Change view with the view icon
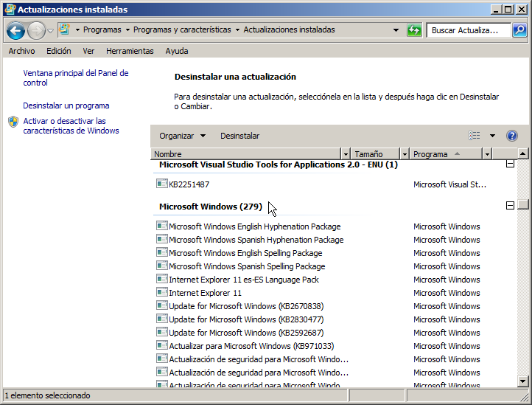The width and height of the screenshot is (532, 405). click(474, 136)
